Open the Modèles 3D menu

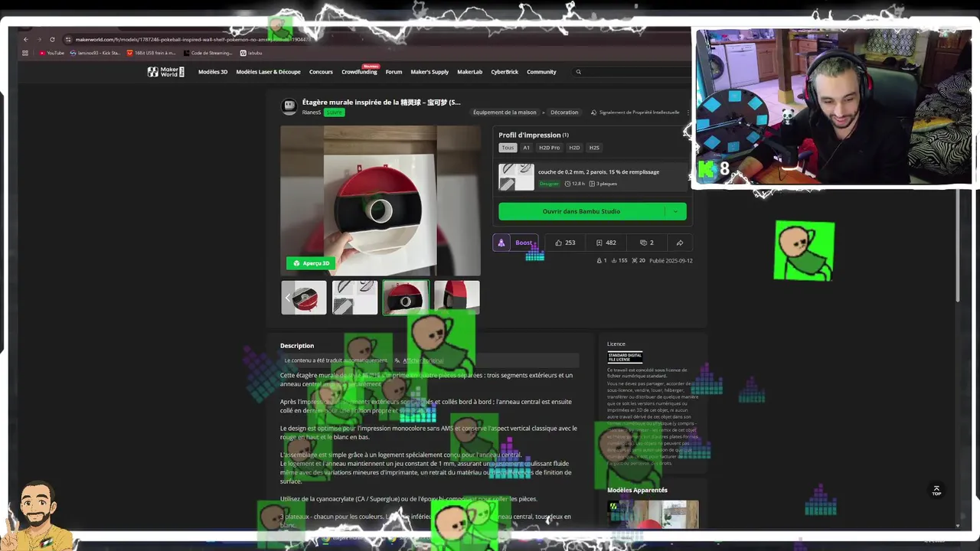click(x=213, y=72)
